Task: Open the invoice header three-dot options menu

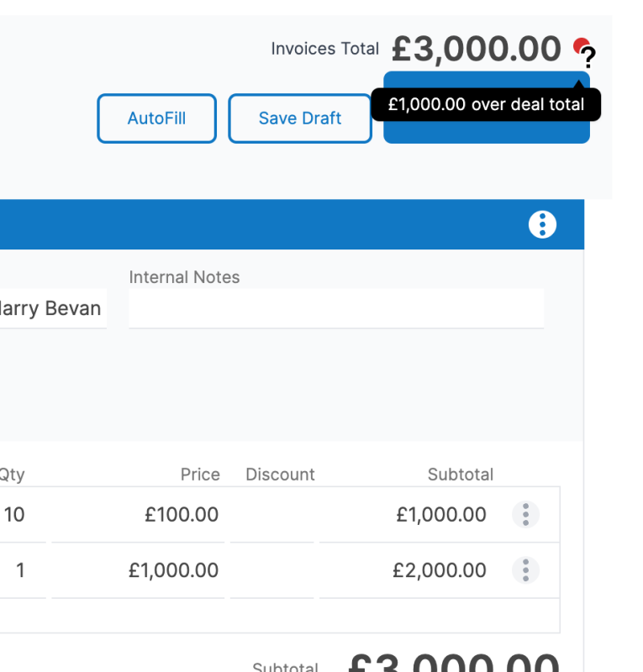Action: pos(542,224)
